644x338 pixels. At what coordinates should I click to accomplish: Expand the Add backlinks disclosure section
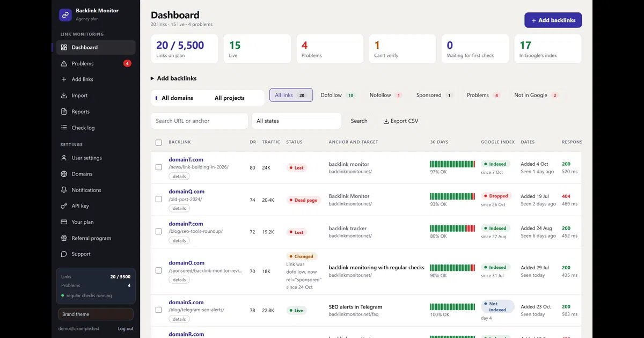coord(174,78)
